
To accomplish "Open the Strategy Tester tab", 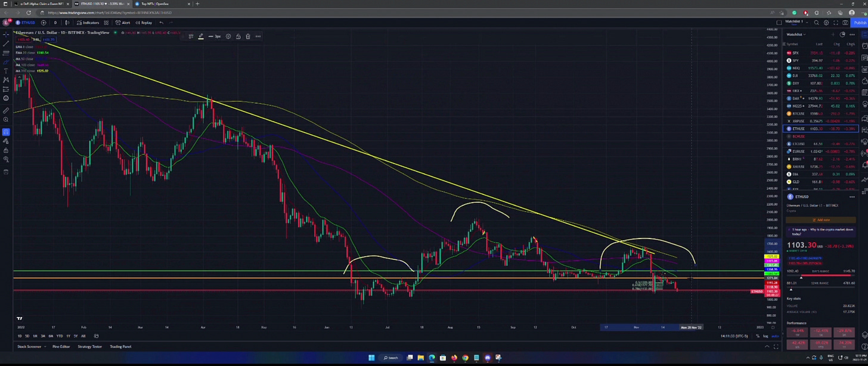I will (x=90, y=346).
